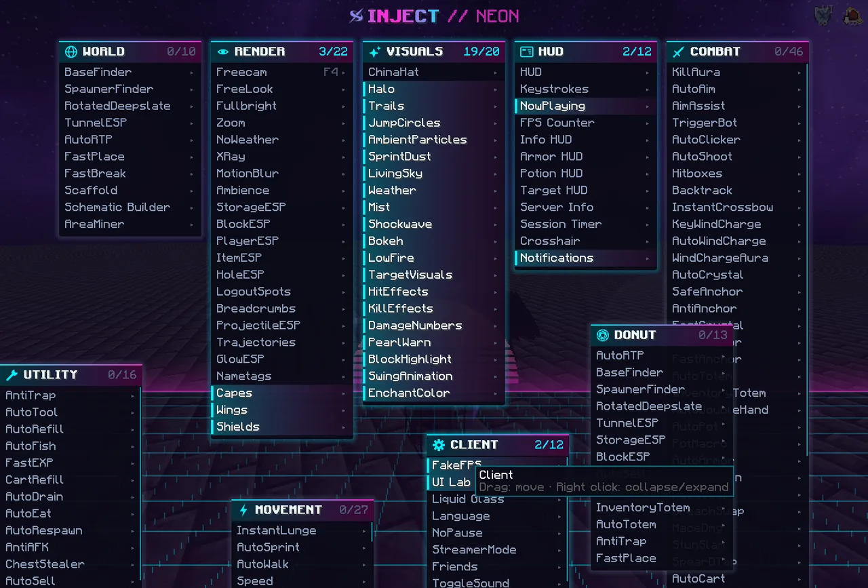Open the arrow on the AutoTool row in Utility
This screenshot has width=868, height=588.
pyautogui.click(x=133, y=412)
